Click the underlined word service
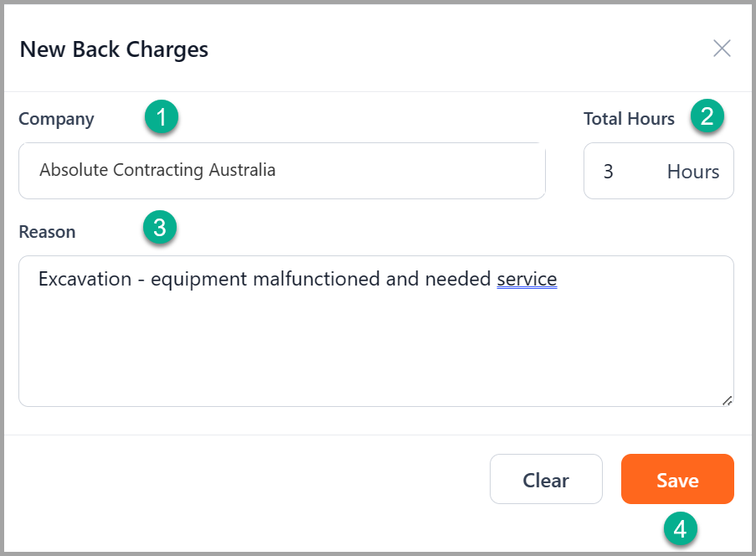756x556 pixels. pyautogui.click(x=527, y=279)
